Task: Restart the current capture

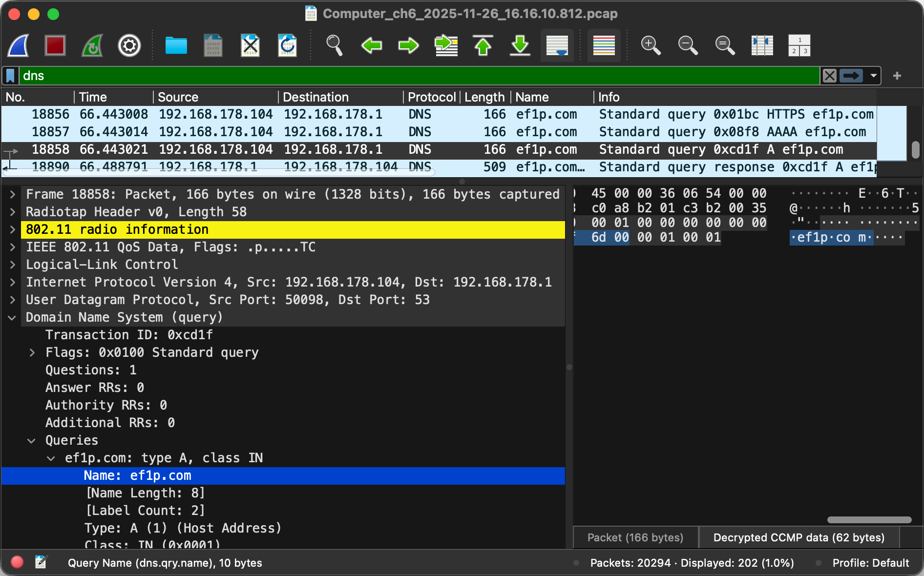Action: 92,46
